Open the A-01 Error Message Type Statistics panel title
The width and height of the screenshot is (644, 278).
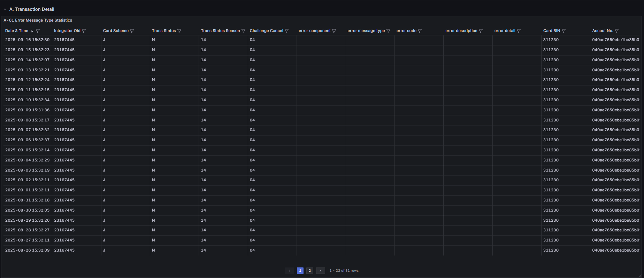[x=38, y=21]
